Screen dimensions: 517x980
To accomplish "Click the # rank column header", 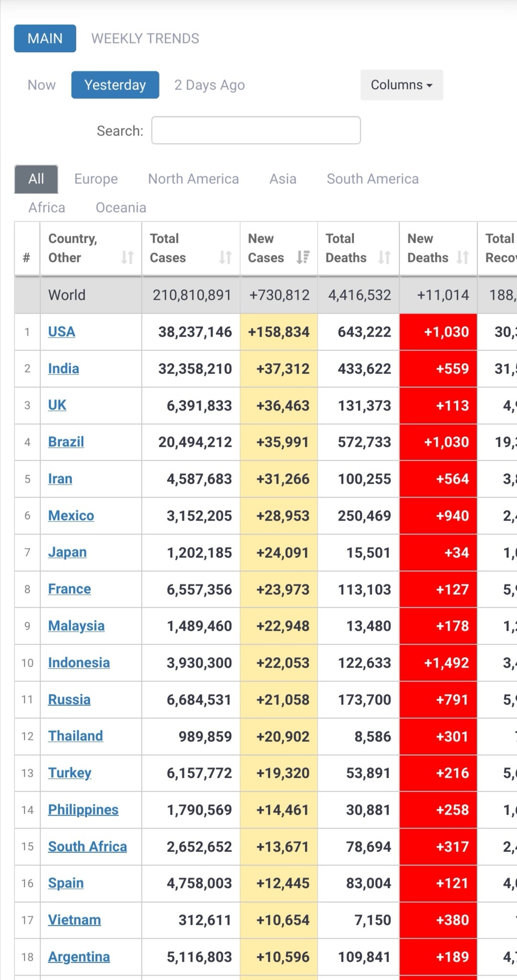I will (27, 257).
